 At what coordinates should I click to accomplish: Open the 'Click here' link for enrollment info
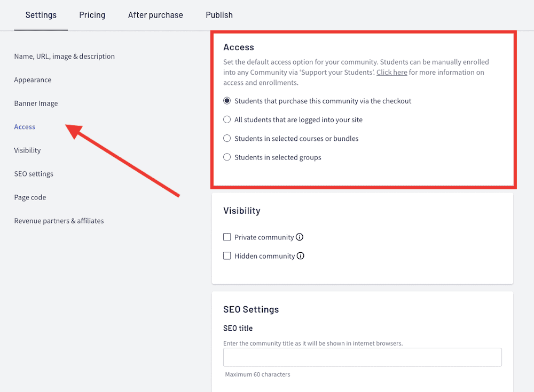tap(391, 72)
